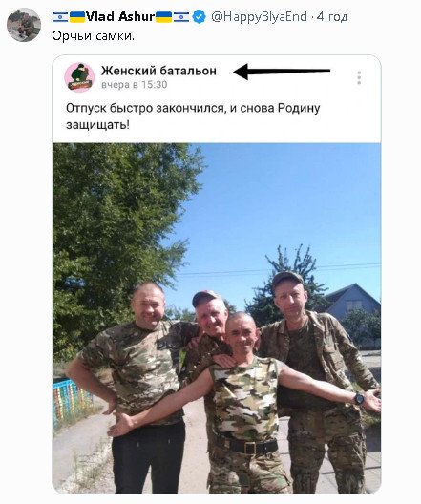Click the "вчера в 15:30" post time
The height and width of the screenshot is (504, 421).
click(135, 85)
